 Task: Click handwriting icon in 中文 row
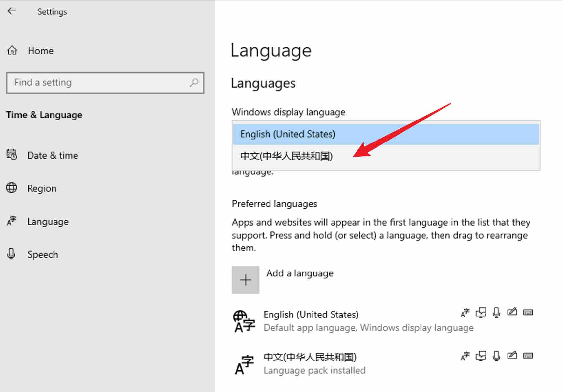(x=512, y=355)
